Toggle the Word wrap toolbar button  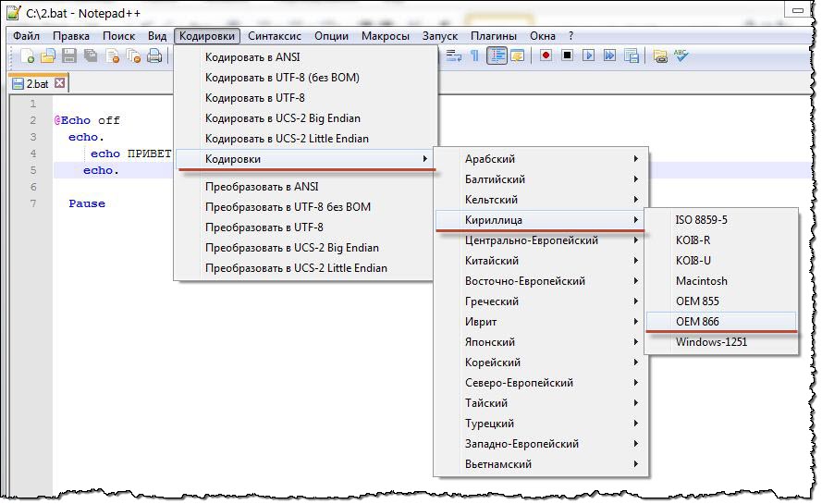point(454,55)
